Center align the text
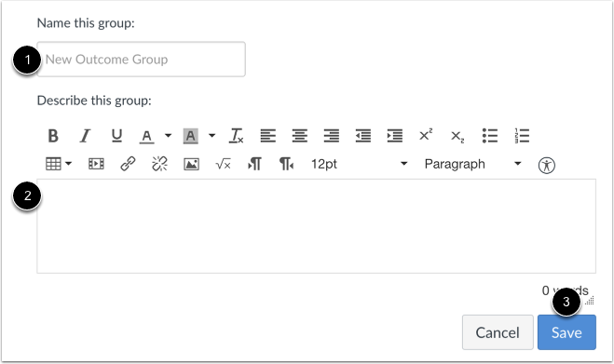The width and height of the screenshot is (614, 364). pyautogui.click(x=300, y=136)
